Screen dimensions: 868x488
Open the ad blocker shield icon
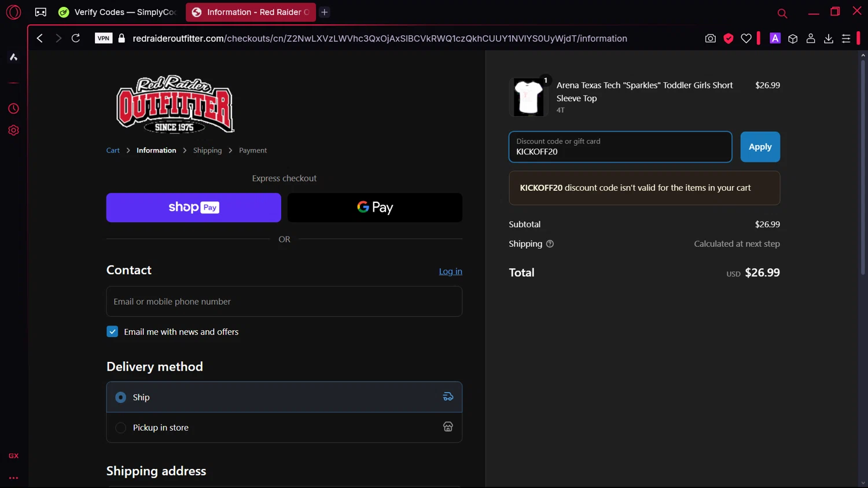tap(729, 38)
